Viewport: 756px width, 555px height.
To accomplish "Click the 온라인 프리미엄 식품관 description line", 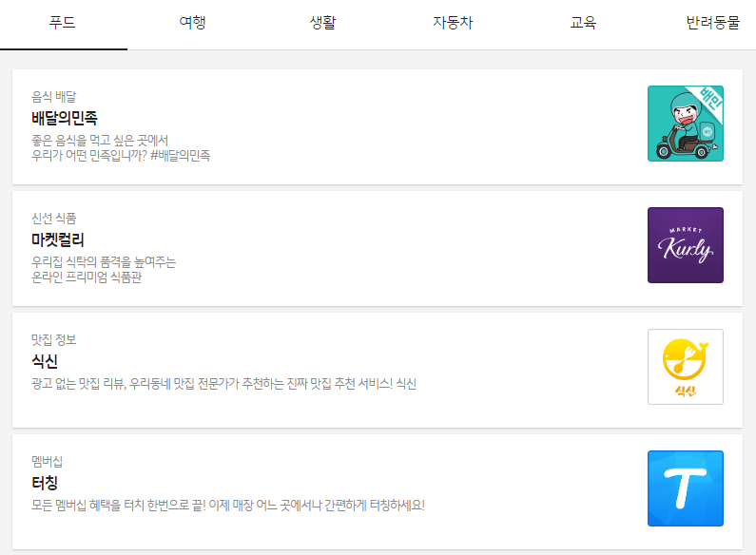I will 87,277.
